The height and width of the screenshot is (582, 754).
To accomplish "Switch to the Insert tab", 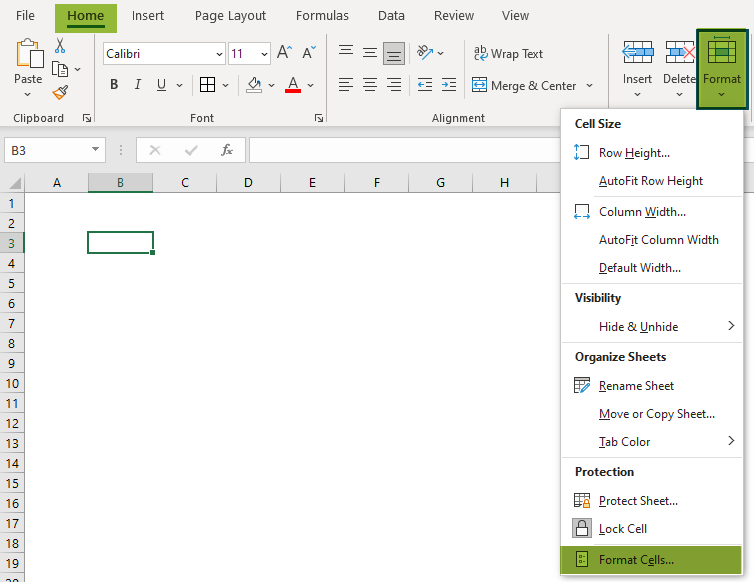I will pos(148,16).
